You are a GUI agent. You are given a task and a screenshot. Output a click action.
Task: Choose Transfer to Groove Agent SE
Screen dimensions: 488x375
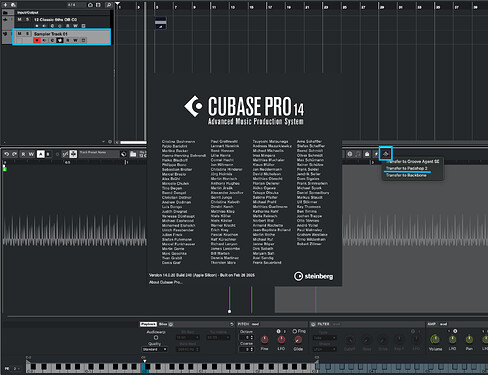(413, 161)
